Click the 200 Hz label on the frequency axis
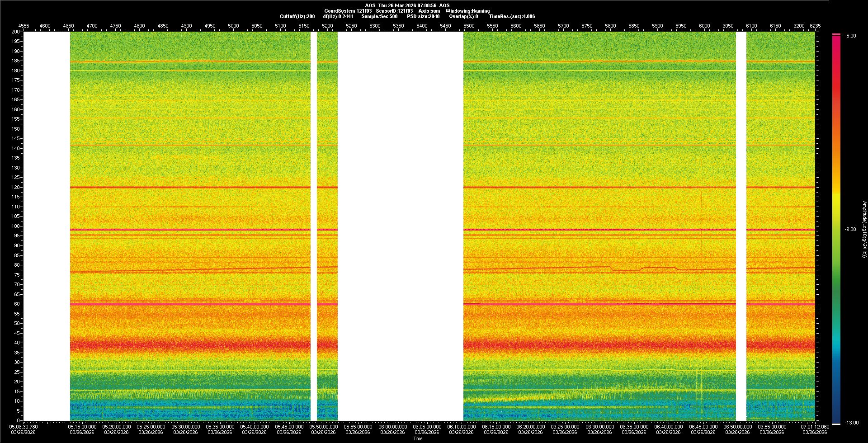The width and height of the screenshot is (868, 443). coord(16,32)
